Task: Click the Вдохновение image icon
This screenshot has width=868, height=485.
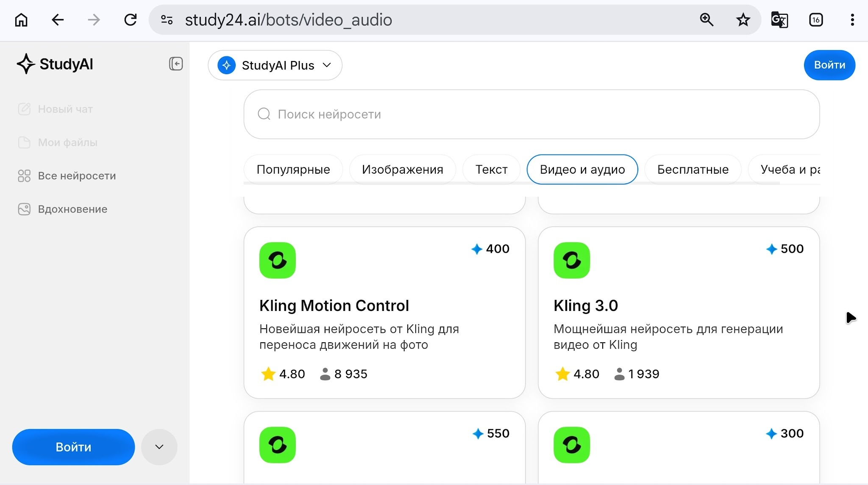Action: pos(24,209)
